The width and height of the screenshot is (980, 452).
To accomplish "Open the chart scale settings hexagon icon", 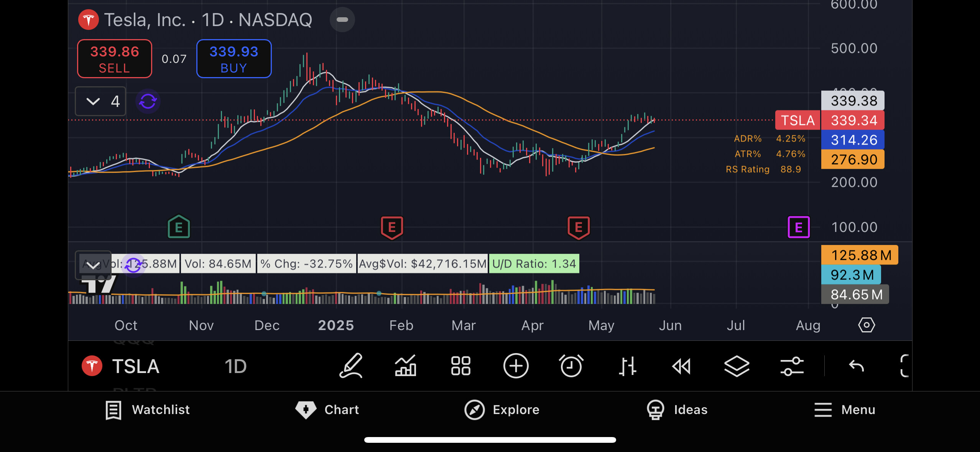I will tap(867, 325).
